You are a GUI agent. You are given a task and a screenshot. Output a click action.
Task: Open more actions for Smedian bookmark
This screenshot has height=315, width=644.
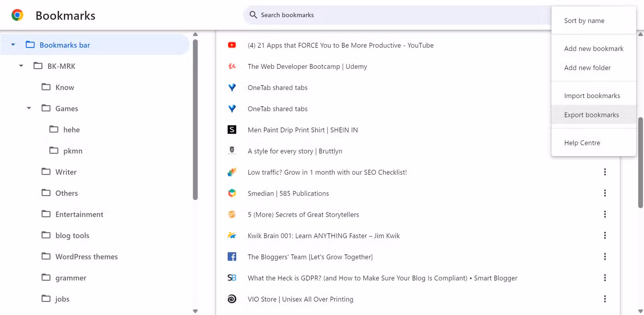coord(605,193)
